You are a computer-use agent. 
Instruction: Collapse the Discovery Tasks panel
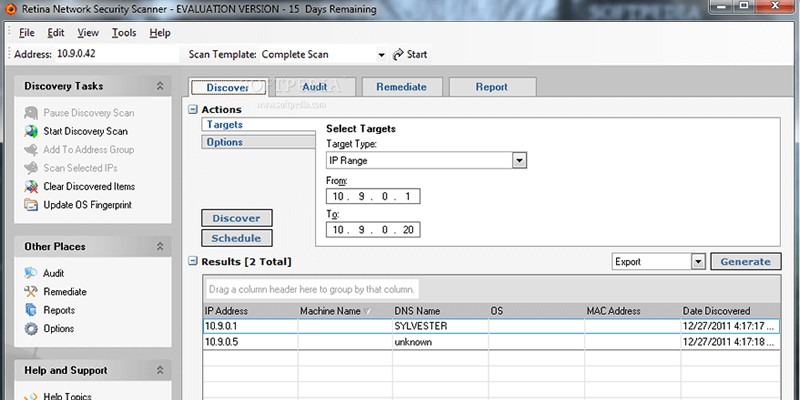[160, 86]
